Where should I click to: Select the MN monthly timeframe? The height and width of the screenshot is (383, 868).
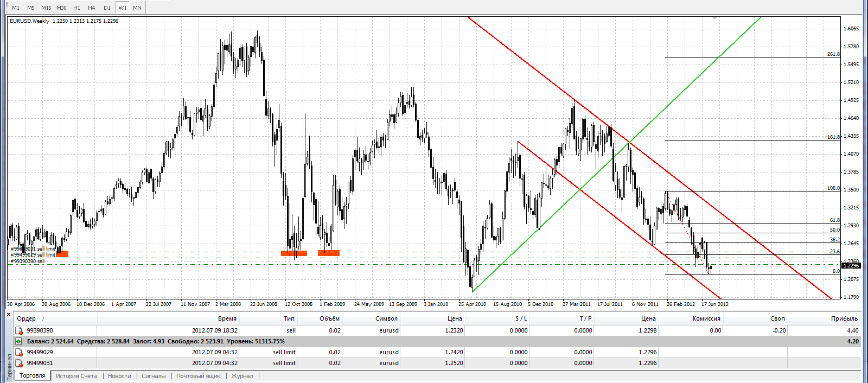[x=137, y=8]
